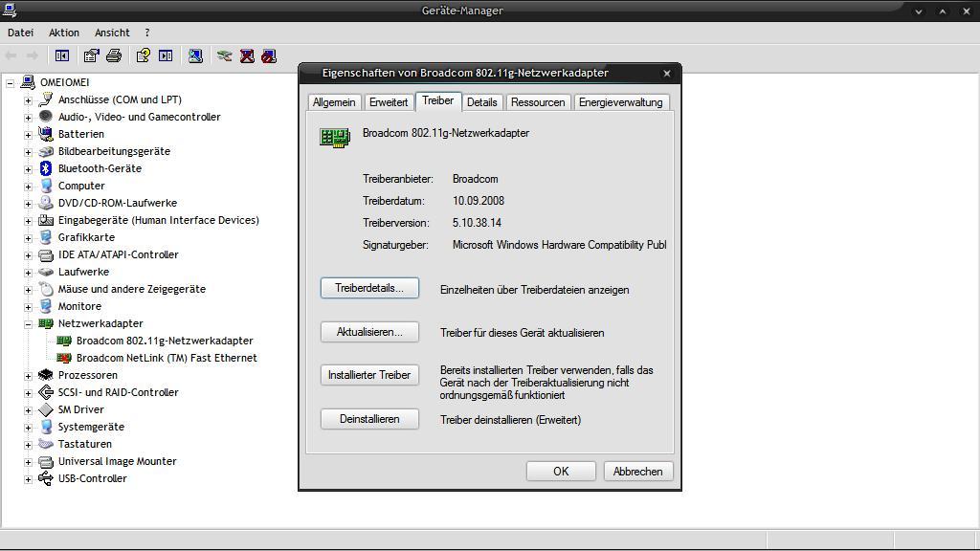This screenshot has width=980, height=551.
Task: Click the Treiberversion value 5.10.38.14
Action: coord(477,222)
